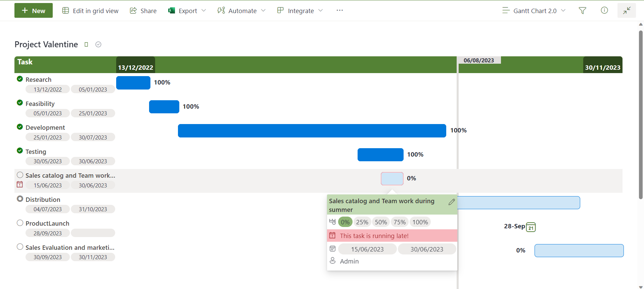Open the Gantt Chart 2.0 view selector
This screenshot has width=644, height=289.
pyautogui.click(x=534, y=11)
